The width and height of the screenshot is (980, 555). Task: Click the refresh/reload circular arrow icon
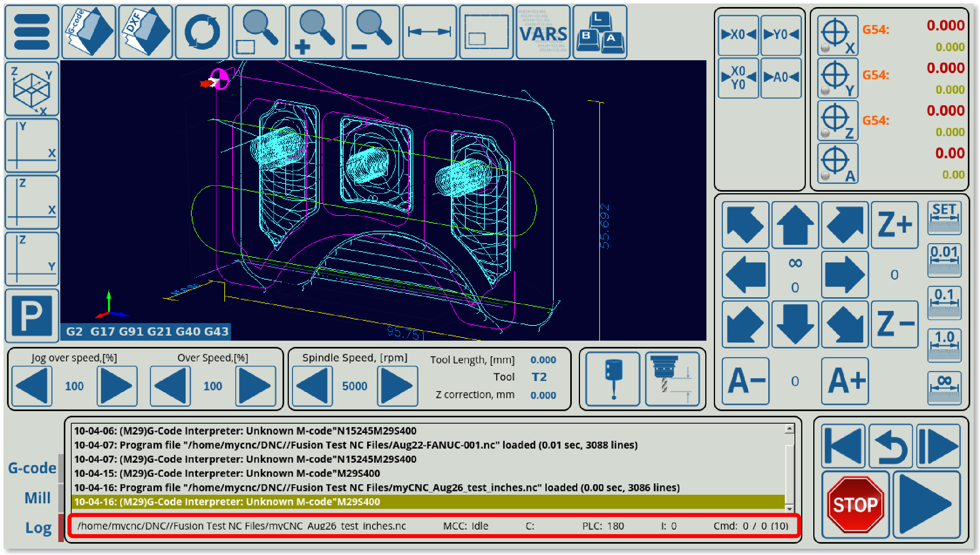[202, 32]
